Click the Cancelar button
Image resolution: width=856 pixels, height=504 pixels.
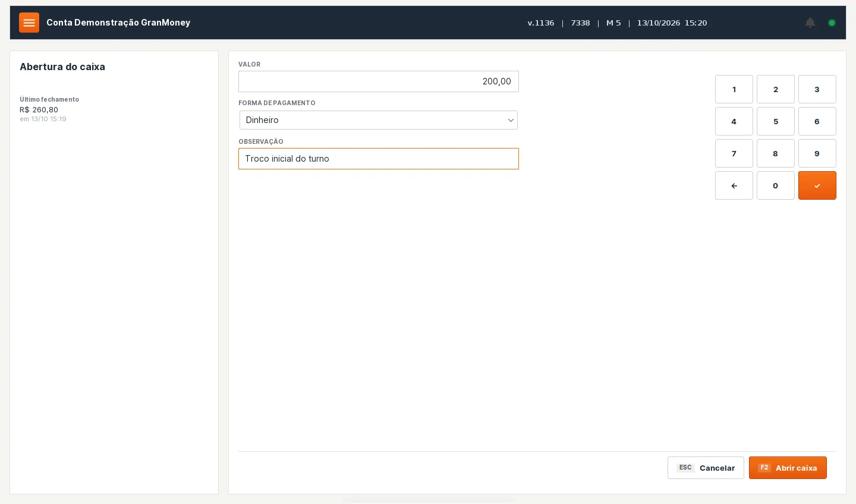tap(706, 468)
